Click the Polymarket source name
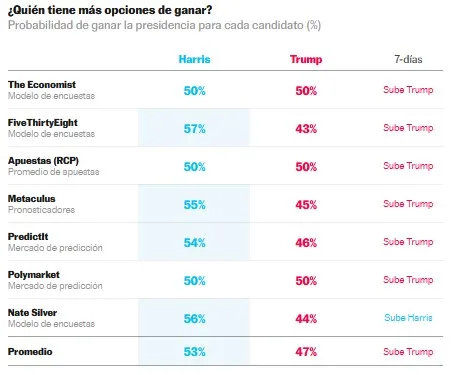 pyautogui.click(x=34, y=275)
